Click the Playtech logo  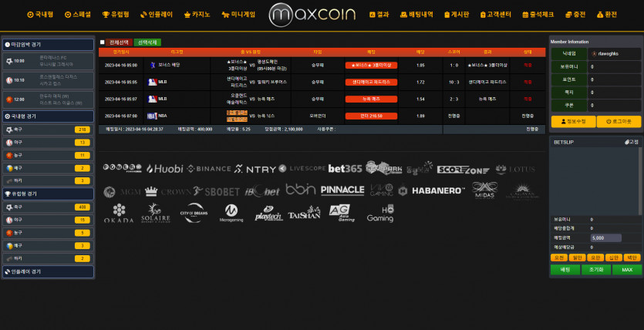pyautogui.click(x=268, y=214)
